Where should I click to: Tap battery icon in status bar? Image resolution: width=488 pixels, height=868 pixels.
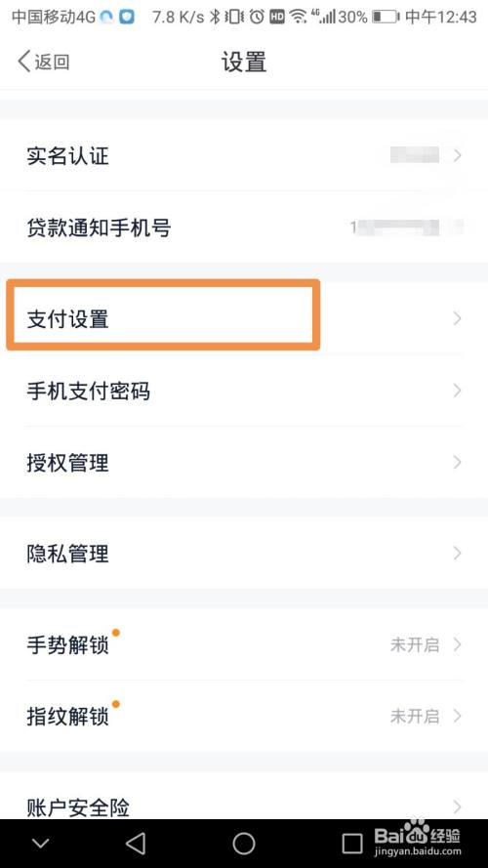pyautogui.click(x=386, y=18)
